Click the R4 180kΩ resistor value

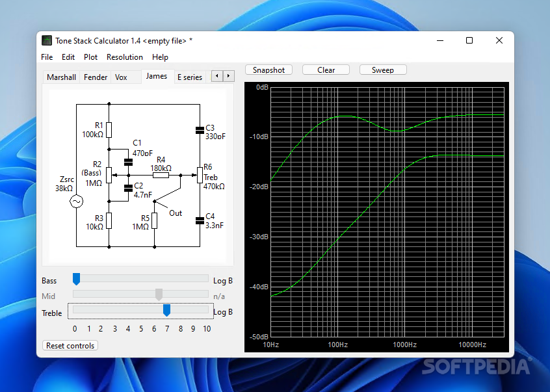(x=161, y=168)
